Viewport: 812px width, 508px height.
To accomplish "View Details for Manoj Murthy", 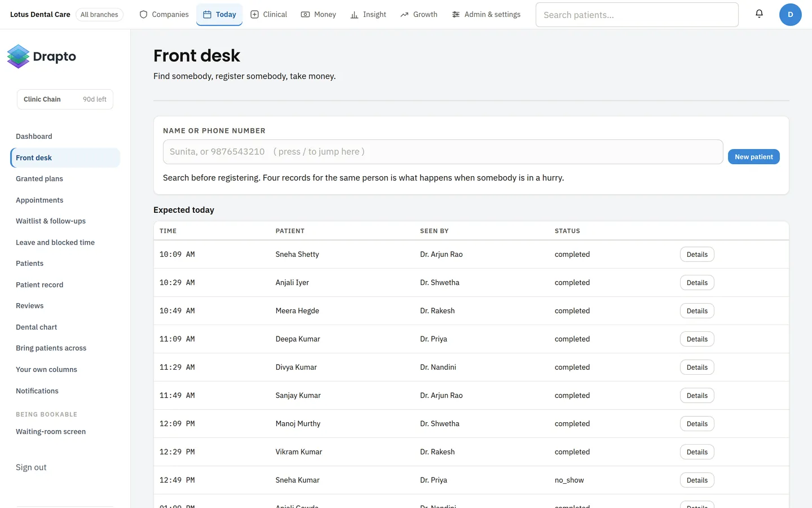I will tap(697, 424).
